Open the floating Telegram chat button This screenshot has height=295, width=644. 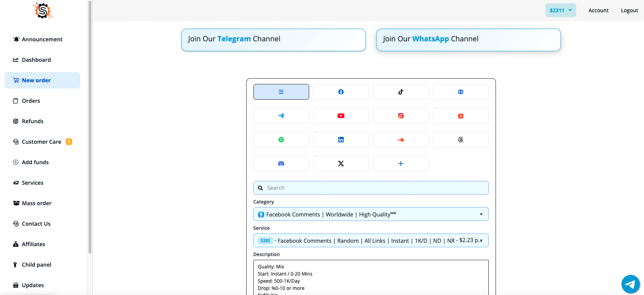[630, 284]
